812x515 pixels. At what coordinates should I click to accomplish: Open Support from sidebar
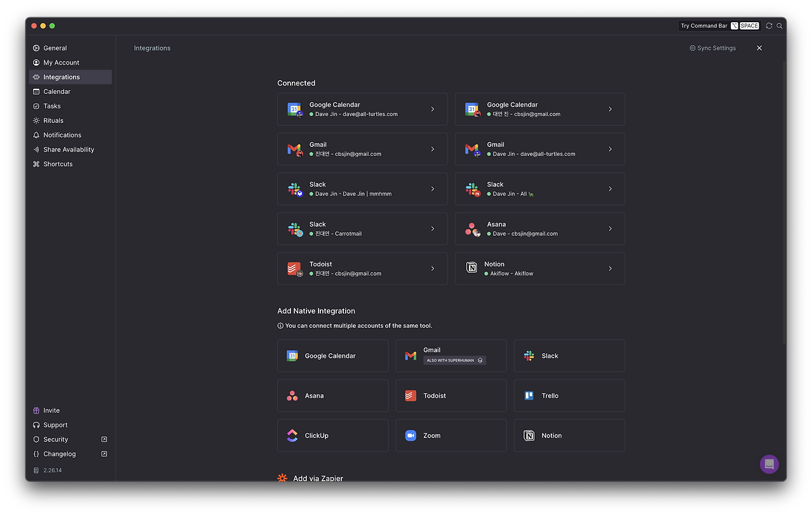[55, 425]
